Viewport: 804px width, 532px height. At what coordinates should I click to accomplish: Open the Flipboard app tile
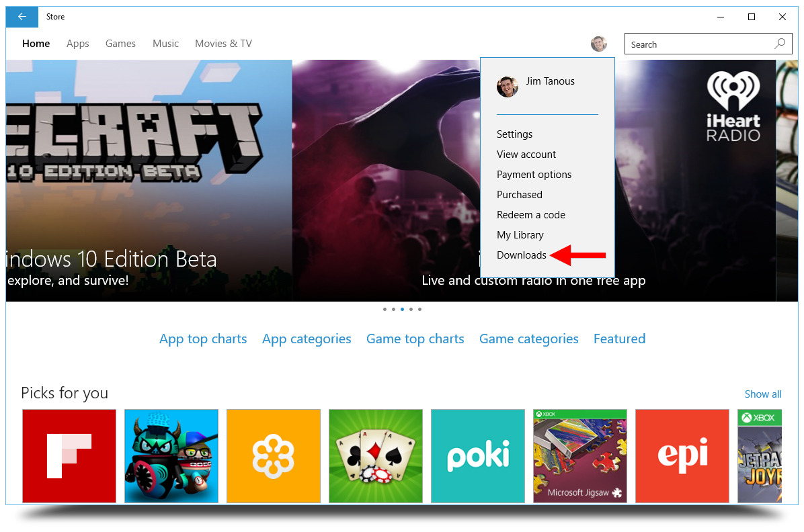point(69,455)
